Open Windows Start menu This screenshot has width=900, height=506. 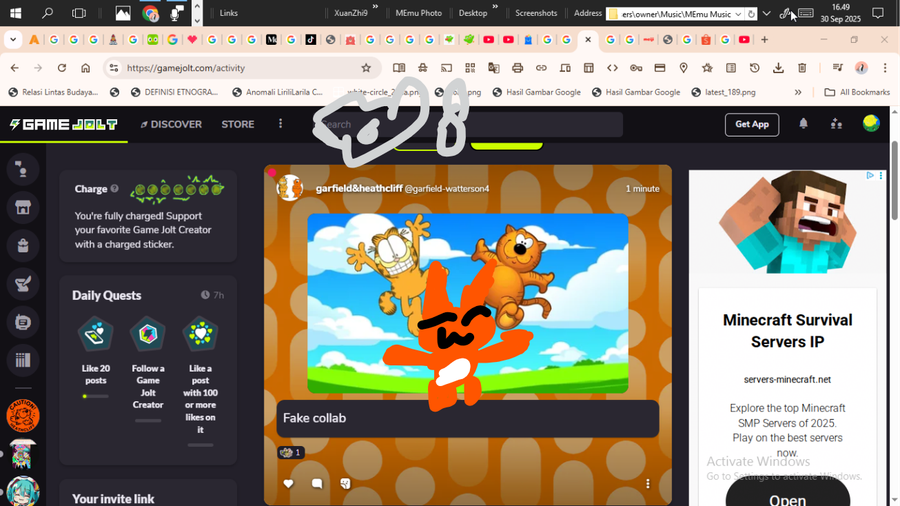pyautogui.click(x=15, y=13)
